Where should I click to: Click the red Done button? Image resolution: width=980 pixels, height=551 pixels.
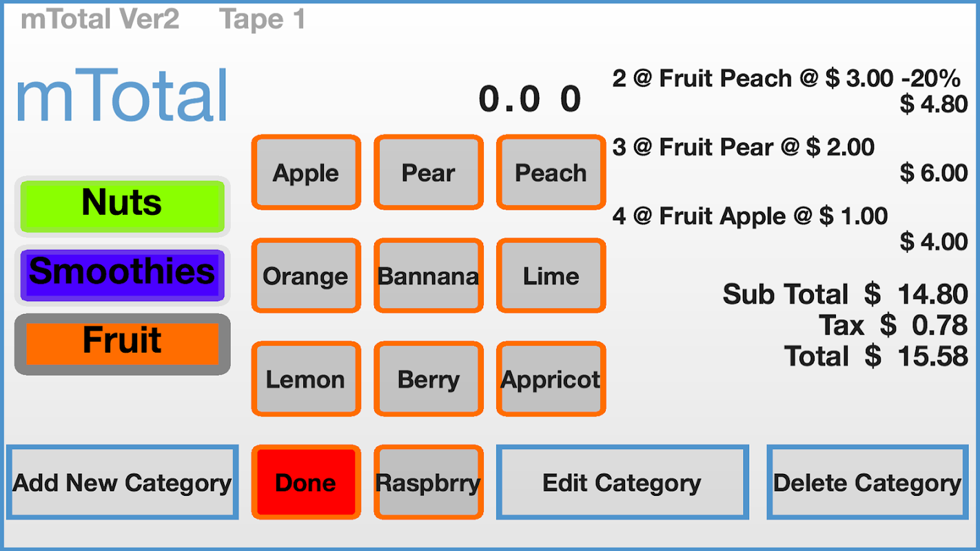click(x=306, y=482)
